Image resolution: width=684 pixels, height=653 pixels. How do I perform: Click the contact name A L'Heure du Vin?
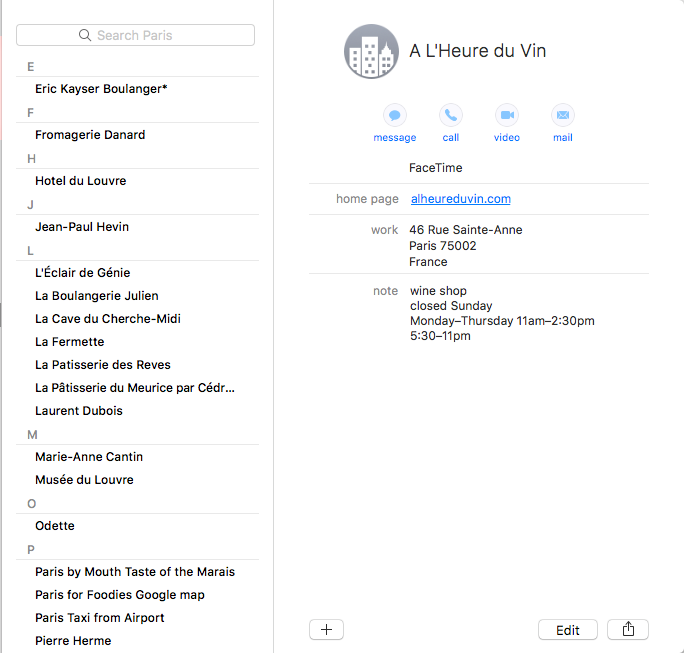tap(478, 51)
